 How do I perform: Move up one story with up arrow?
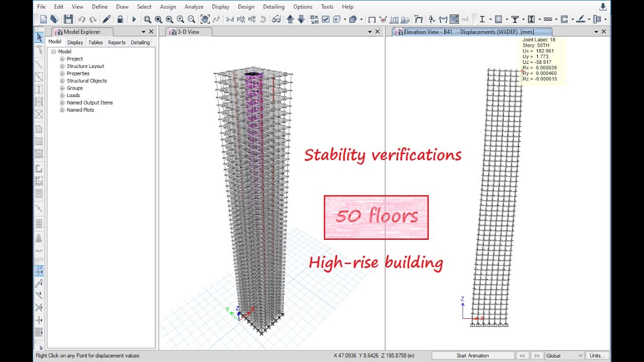point(290,19)
